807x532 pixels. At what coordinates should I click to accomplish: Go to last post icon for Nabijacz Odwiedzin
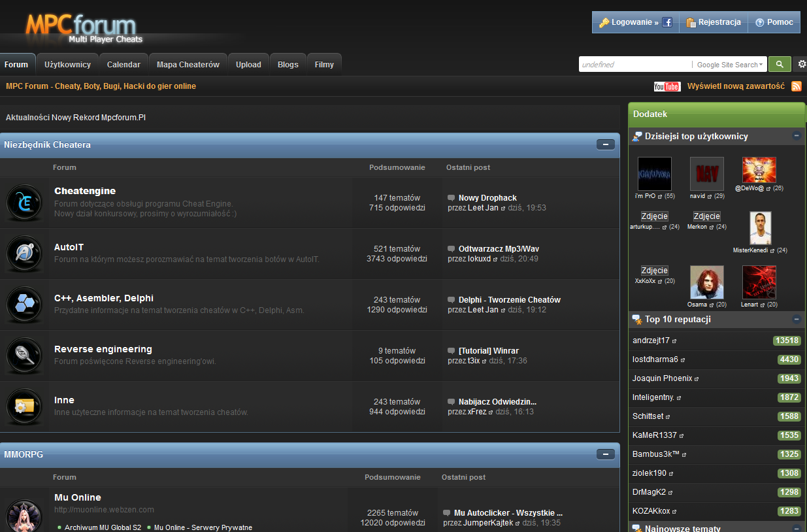[x=452, y=402]
